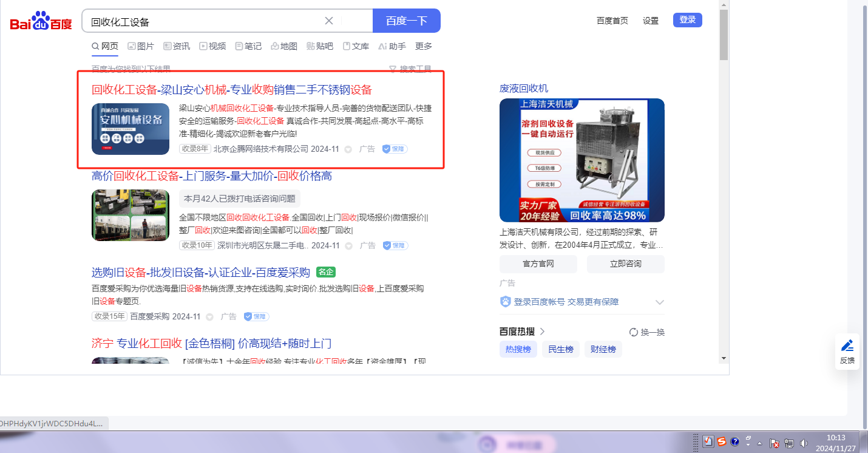The image size is (868, 453).
Task: Click the 保障 badge on the 梁山安心机械 result
Action: [x=395, y=149]
